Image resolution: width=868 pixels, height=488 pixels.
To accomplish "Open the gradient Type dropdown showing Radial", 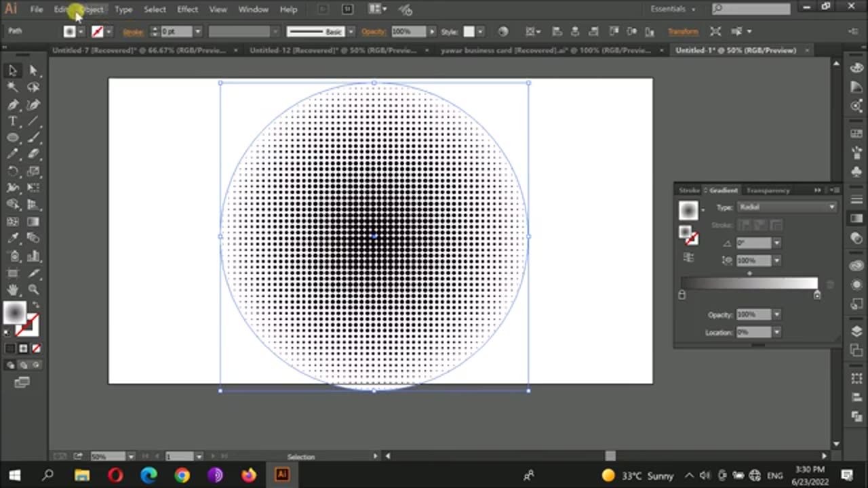I will pos(787,207).
